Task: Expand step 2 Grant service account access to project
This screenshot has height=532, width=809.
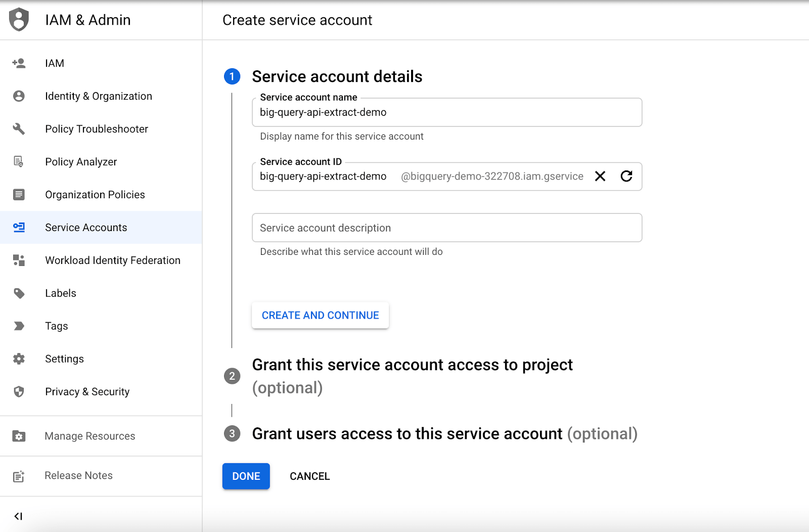Action: click(x=412, y=365)
